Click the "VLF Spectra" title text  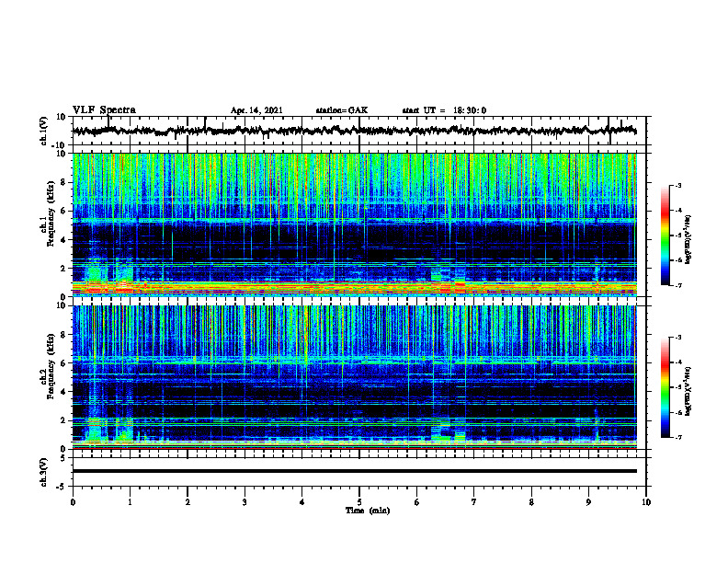pos(104,110)
